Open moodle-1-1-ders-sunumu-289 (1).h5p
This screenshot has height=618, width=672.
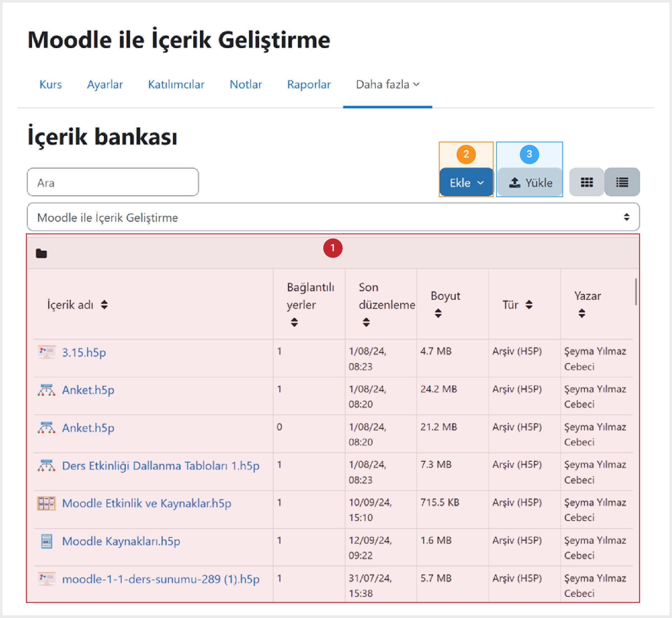(x=161, y=579)
